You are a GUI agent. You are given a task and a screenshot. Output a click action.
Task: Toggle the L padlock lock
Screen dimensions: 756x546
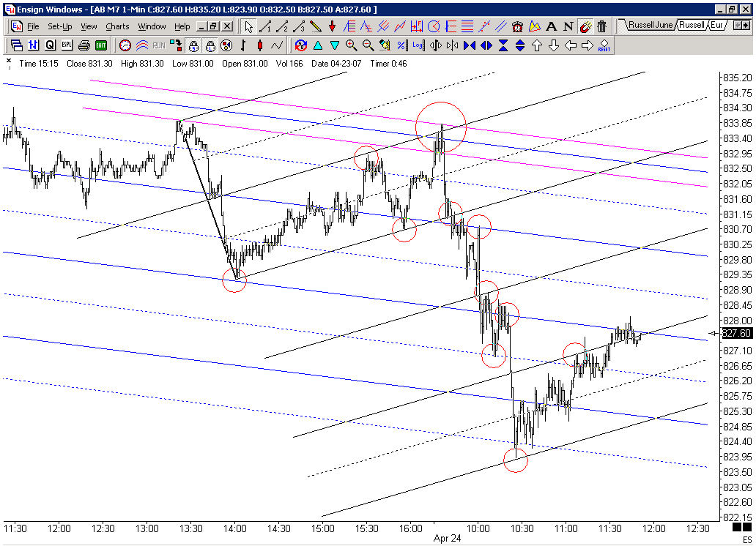click(x=210, y=45)
